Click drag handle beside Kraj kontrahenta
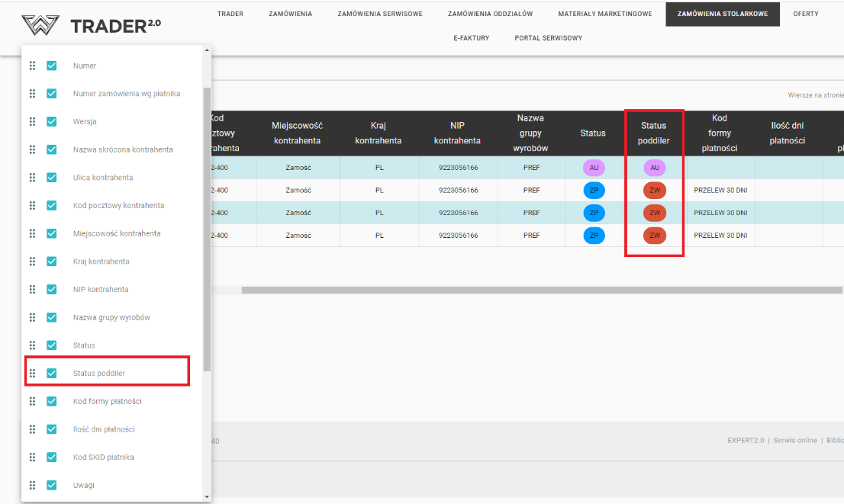The height and width of the screenshot is (504, 844). [x=32, y=262]
